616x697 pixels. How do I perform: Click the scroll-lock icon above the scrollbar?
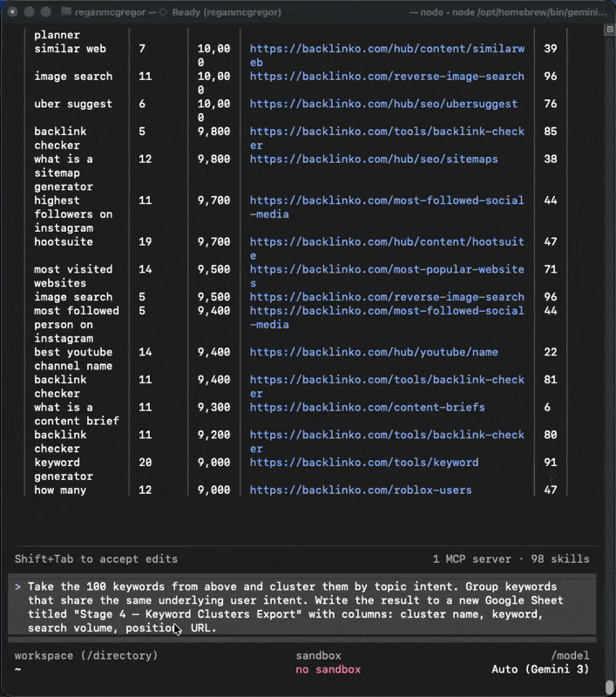tap(609, 30)
